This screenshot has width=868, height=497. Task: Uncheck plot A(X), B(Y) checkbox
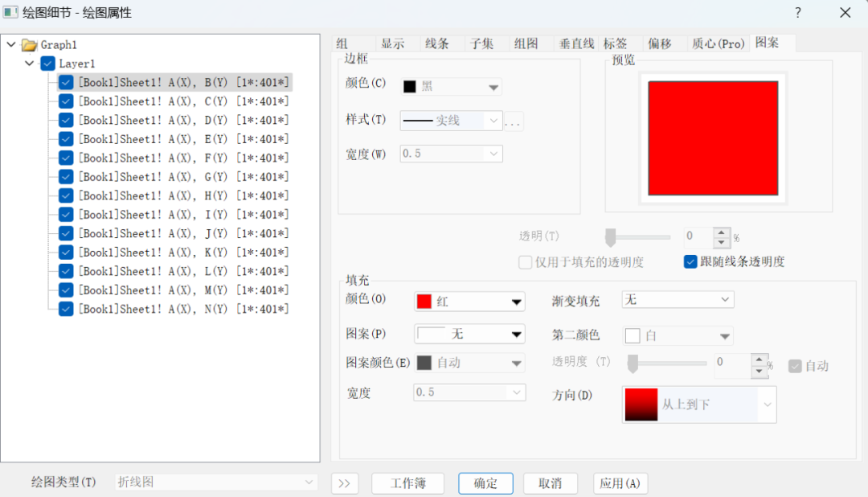pos(66,83)
